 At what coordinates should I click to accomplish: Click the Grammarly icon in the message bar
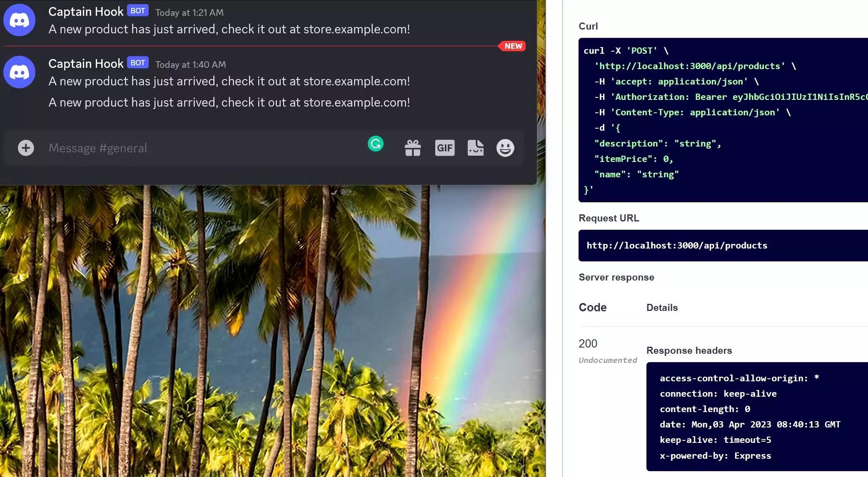tap(375, 144)
